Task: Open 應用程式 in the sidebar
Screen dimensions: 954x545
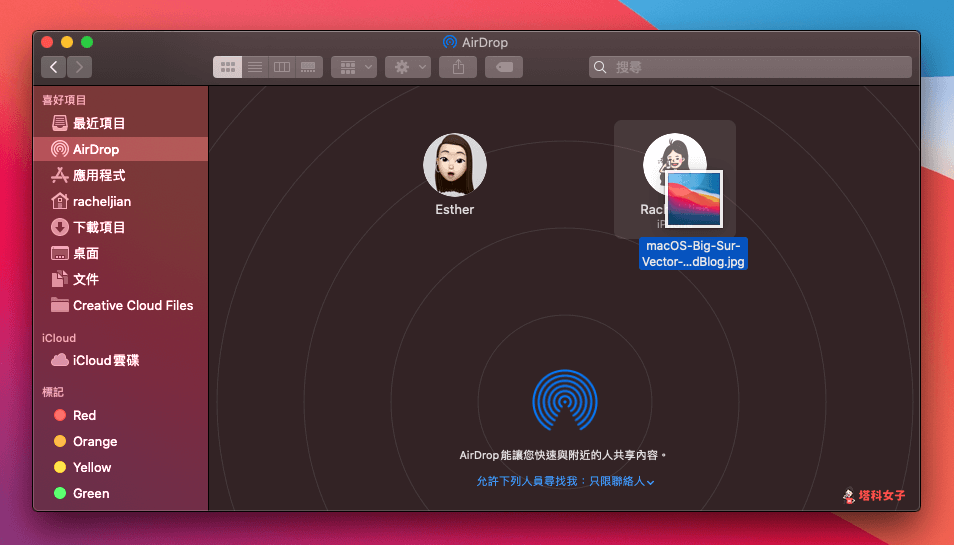Action: tap(120, 175)
